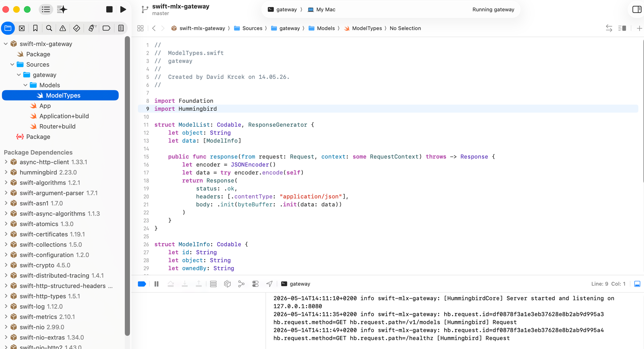Open the coding assistant sparkle icon
644x349 pixels.
click(x=62, y=9)
